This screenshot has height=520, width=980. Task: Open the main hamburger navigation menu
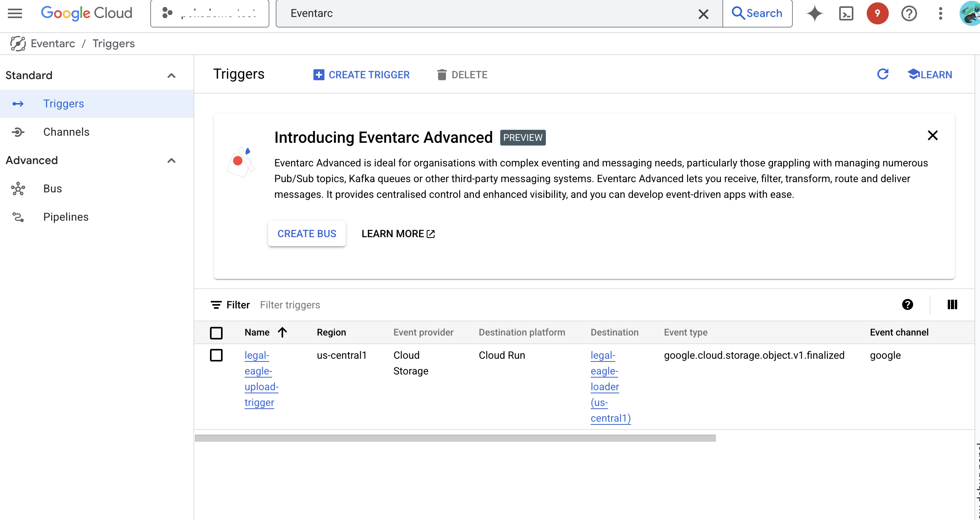(15, 13)
